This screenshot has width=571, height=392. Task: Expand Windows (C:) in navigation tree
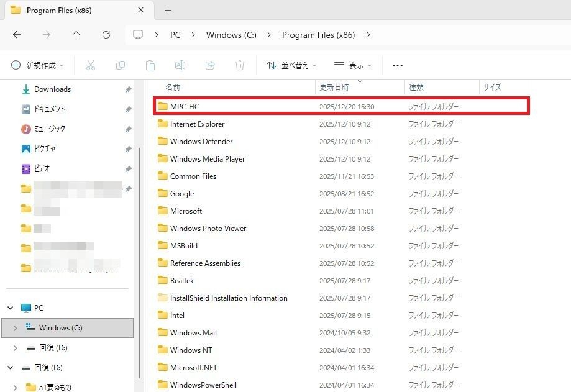[16, 328]
